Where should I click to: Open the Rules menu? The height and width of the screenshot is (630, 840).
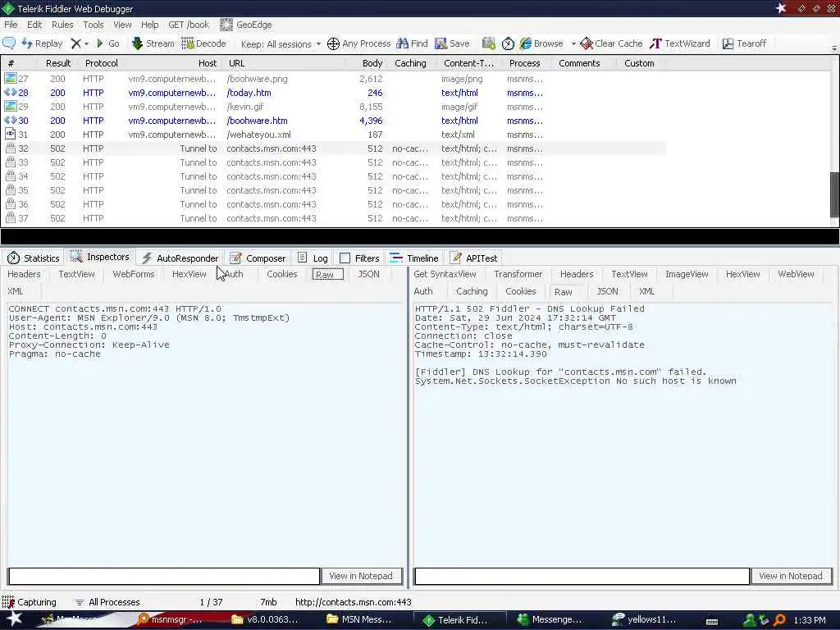(62, 25)
